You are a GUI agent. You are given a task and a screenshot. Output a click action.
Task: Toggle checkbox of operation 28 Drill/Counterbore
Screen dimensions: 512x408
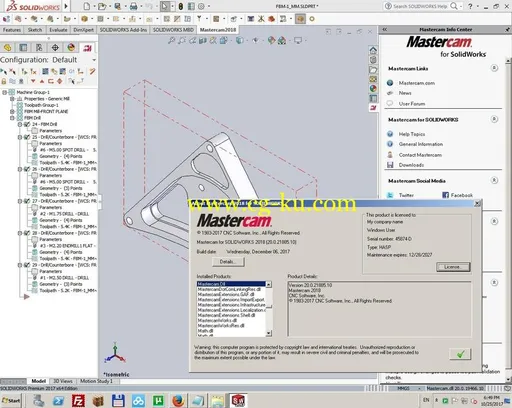27,233
